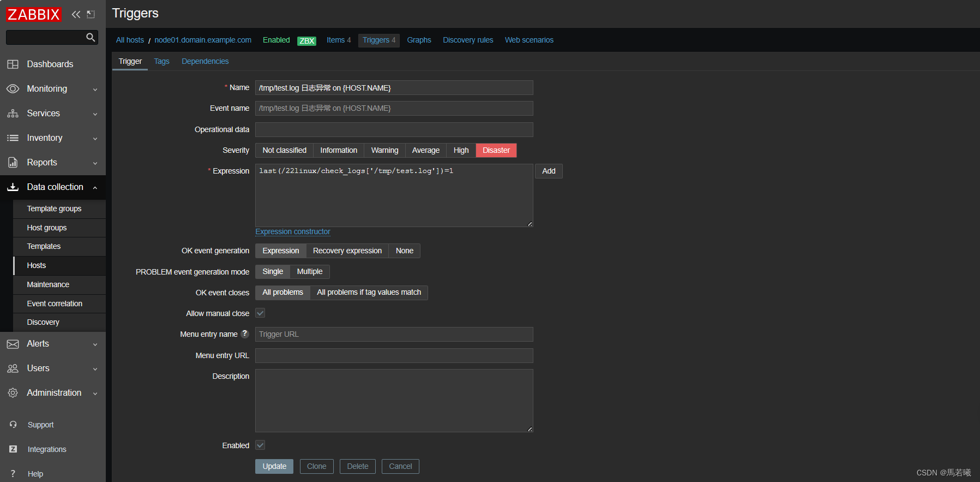The height and width of the screenshot is (482, 980).
Task: Toggle the Enabled checkbox
Action: [x=260, y=445]
